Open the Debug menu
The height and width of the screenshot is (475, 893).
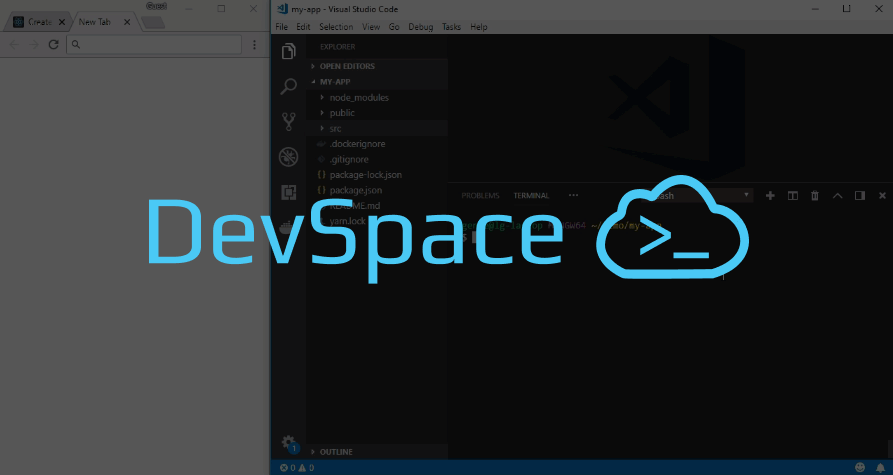click(x=421, y=27)
